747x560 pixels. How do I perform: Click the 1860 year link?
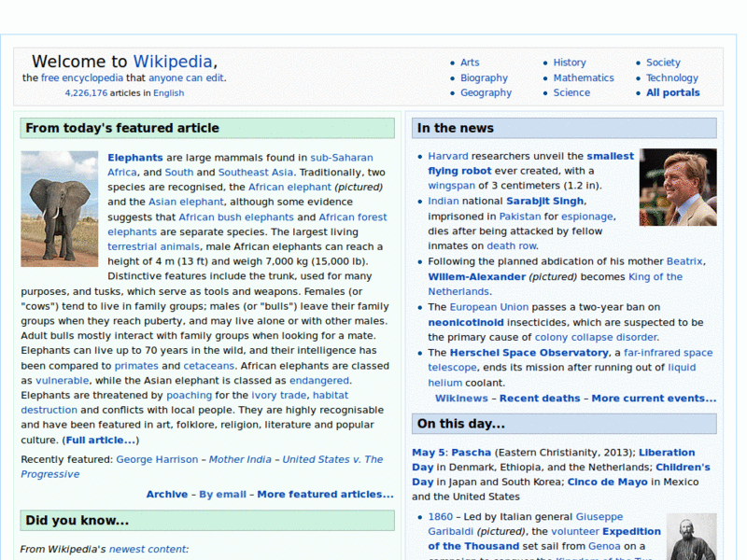(x=440, y=517)
